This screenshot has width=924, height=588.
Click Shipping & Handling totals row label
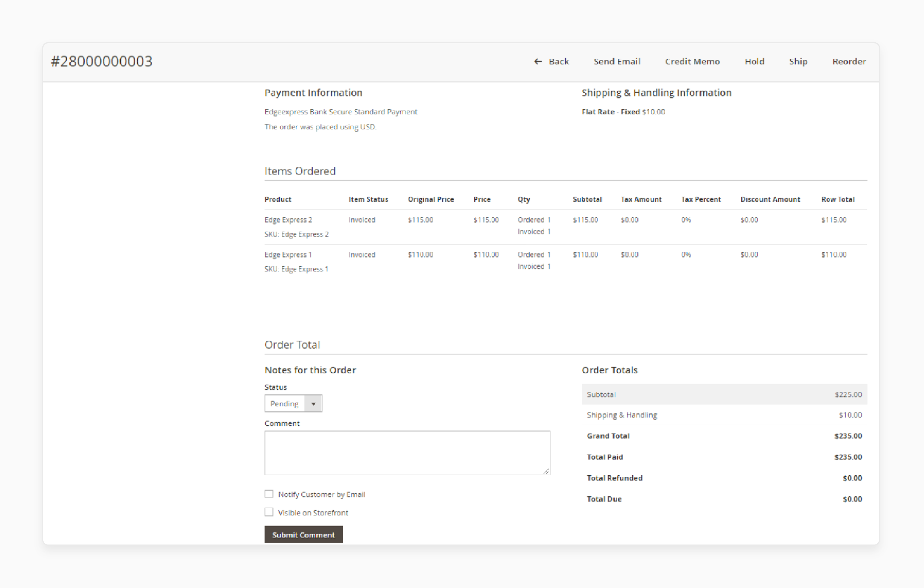(x=622, y=415)
